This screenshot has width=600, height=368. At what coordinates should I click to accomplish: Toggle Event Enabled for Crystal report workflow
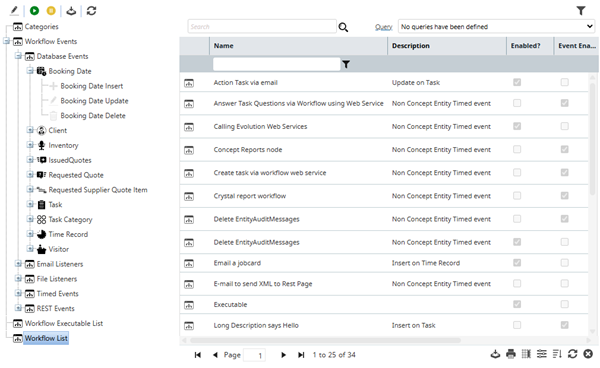click(x=564, y=195)
